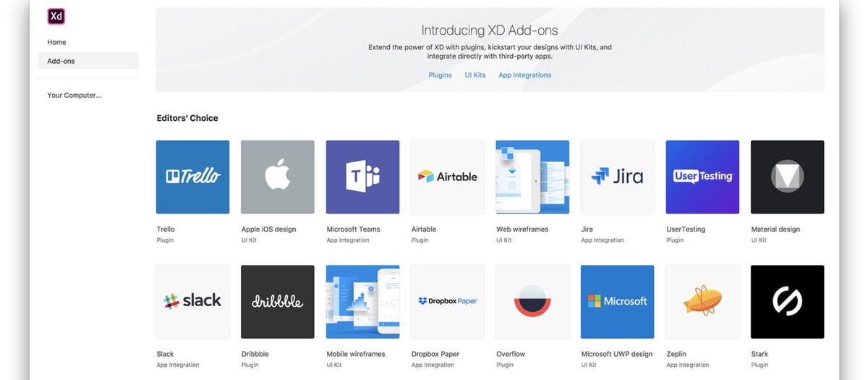The width and height of the screenshot is (868, 380).
Task: Open the Stark plugin icon tile
Action: 788,302
